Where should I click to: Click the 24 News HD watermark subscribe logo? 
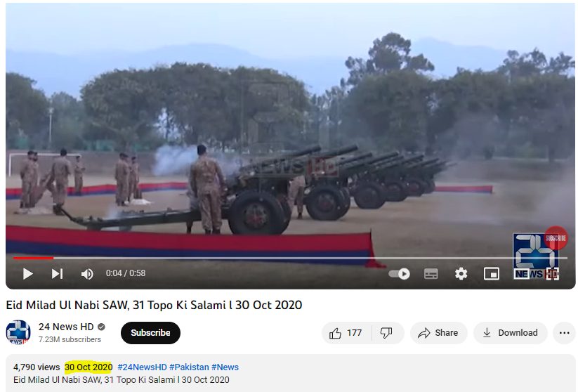tap(537, 256)
